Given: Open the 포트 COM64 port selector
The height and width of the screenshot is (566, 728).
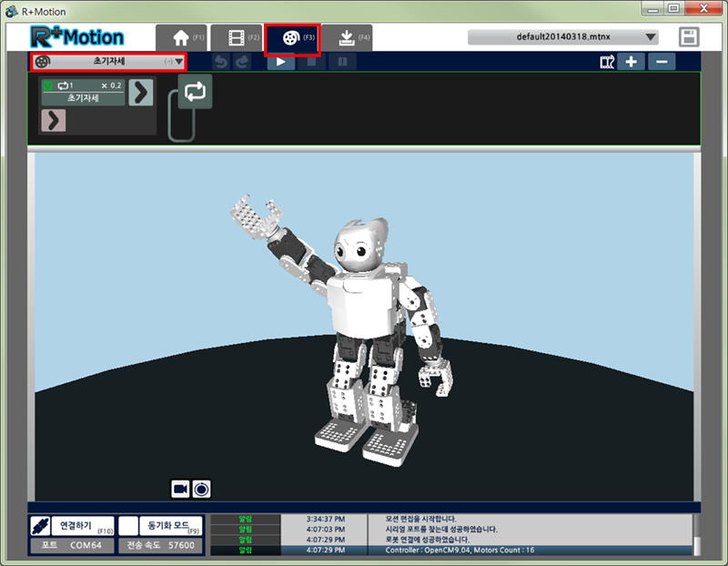Looking at the screenshot, I should click(72, 545).
